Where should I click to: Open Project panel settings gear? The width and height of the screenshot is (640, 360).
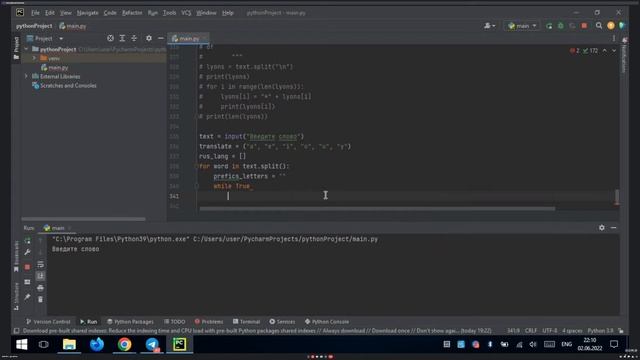[x=149, y=38]
